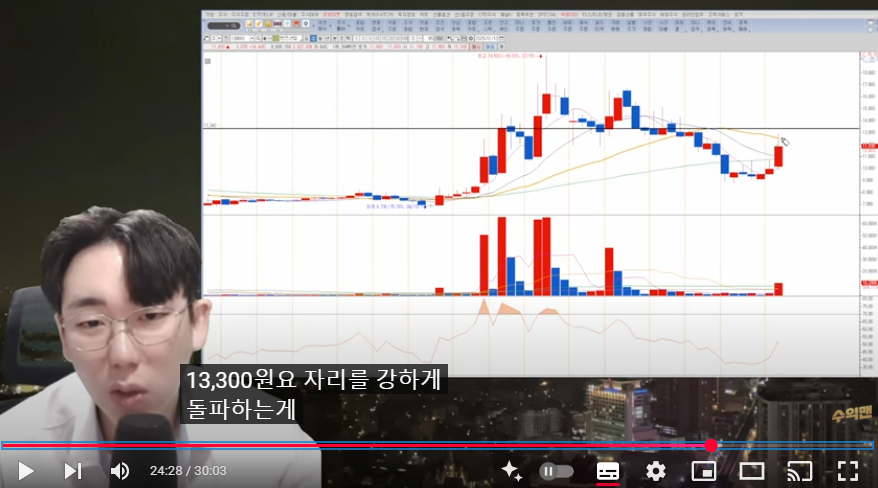Open the 해외주식 menu
Image resolution: width=878 pixels, height=488 pixels.
pyautogui.click(x=668, y=15)
